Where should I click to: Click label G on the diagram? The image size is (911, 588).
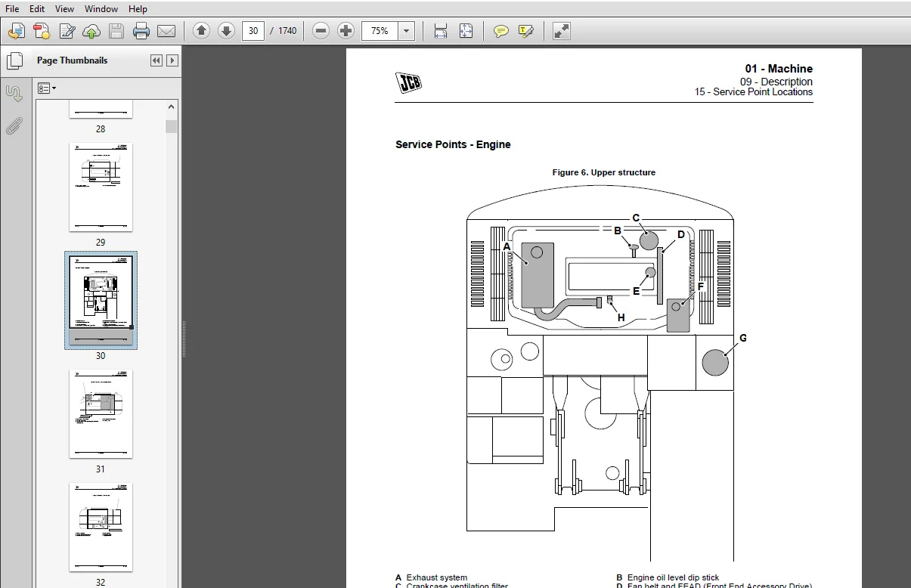(743, 338)
